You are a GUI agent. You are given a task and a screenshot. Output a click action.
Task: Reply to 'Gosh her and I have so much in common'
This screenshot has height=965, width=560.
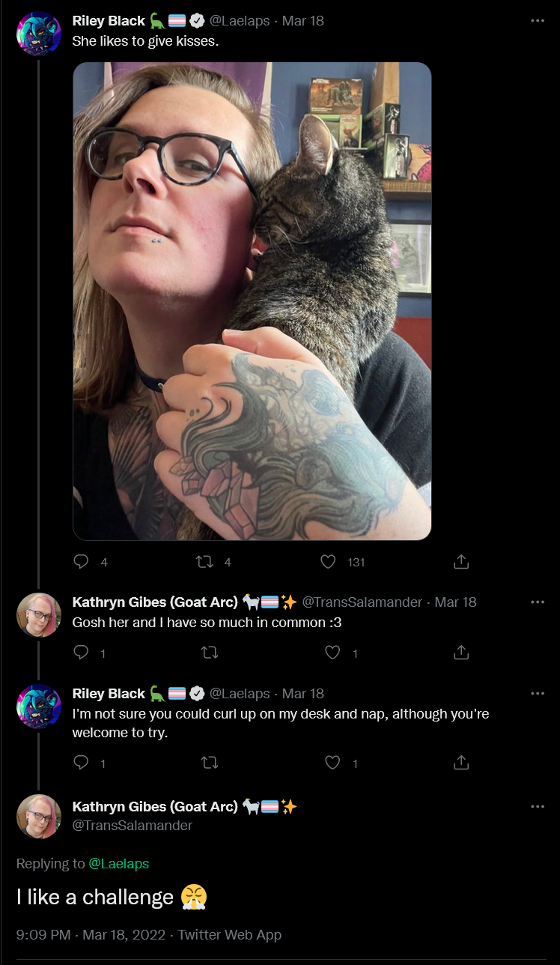tap(82, 653)
